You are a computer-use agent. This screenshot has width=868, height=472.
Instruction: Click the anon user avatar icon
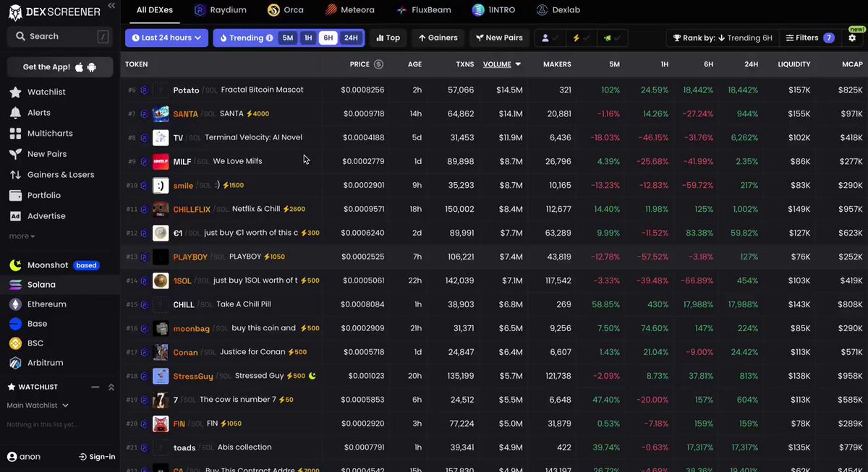12,456
